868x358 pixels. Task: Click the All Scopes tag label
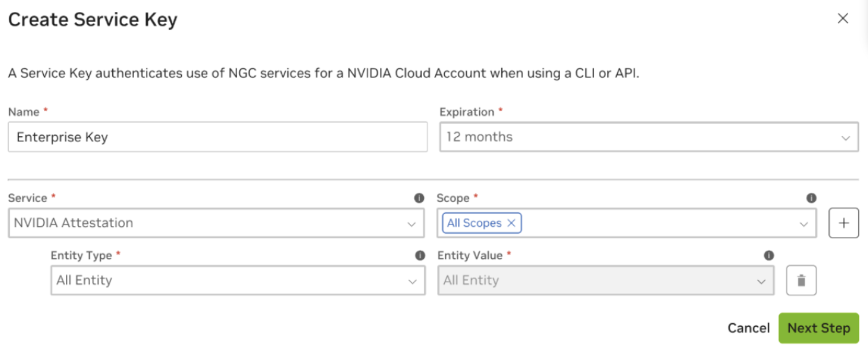click(x=474, y=223)
